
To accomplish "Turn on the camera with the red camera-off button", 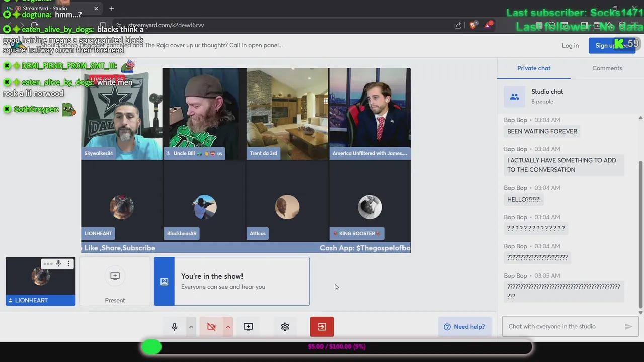I will click(211, 327).
